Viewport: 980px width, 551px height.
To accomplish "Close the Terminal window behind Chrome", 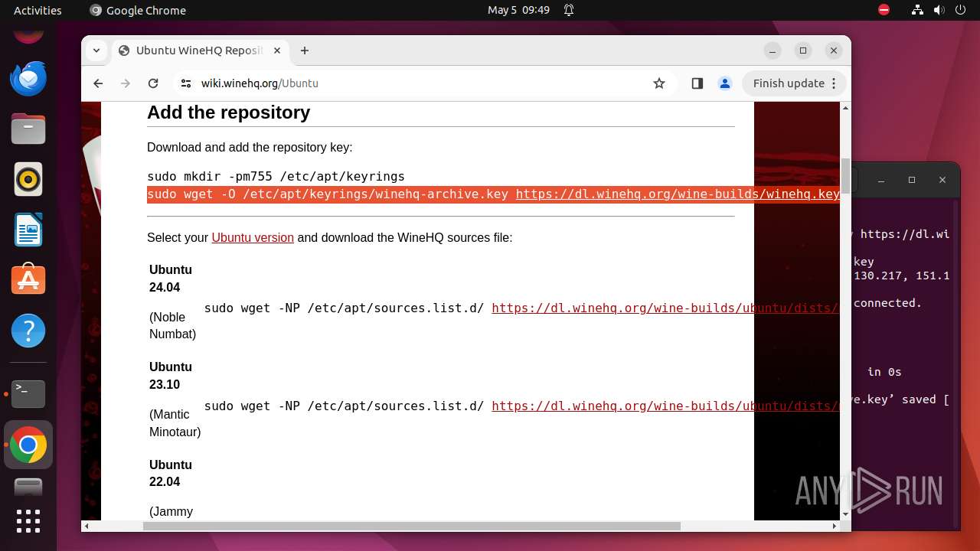I will click(942, 180).
